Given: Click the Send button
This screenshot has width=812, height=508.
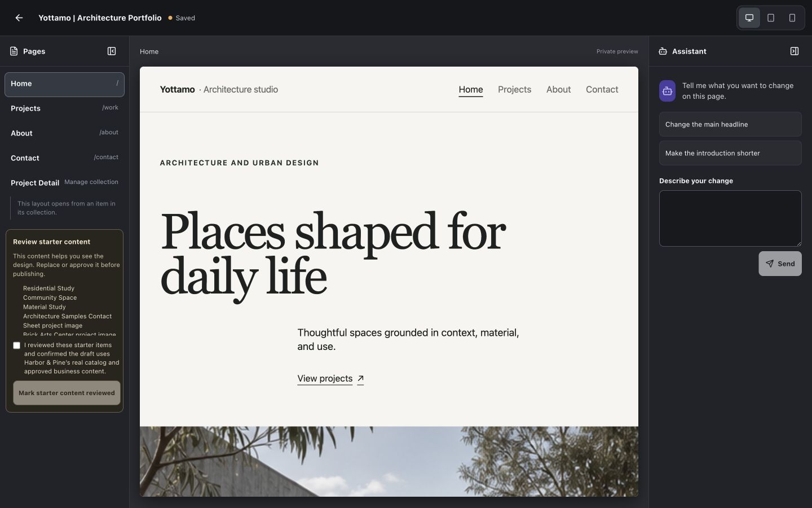Looking at the screenshot, I should click(780, 264).
